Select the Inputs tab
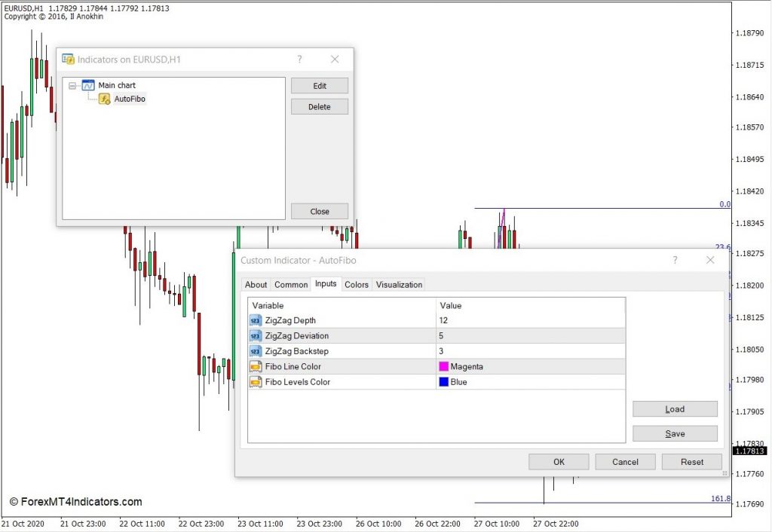Screen dimensions: 772x532 tap(326, 283)
